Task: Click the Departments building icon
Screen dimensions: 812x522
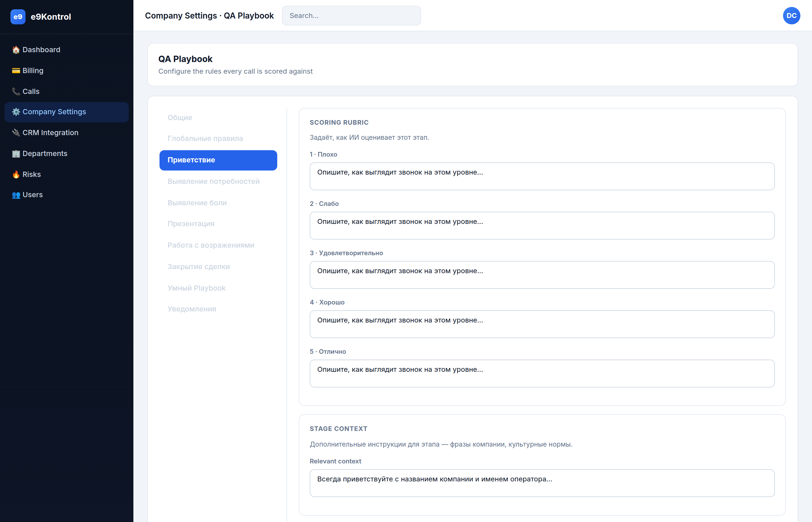Action: 16,153
